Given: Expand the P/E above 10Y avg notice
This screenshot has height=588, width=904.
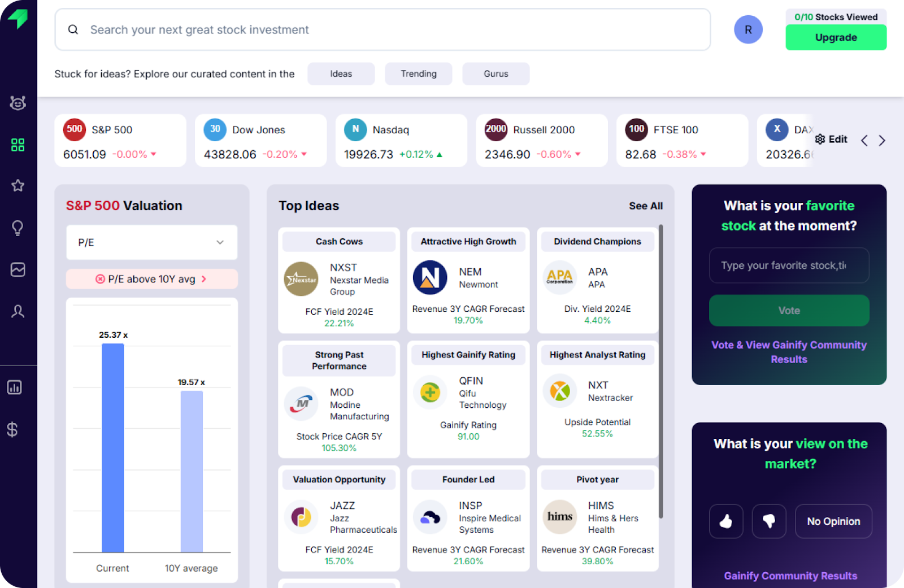Looking at the screenshot, I should pos(152,279).
